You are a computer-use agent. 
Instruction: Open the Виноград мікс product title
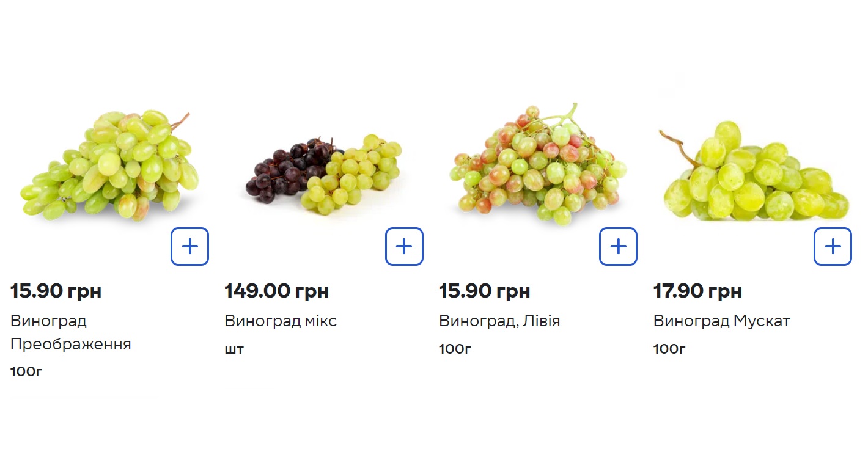[281, 321]
